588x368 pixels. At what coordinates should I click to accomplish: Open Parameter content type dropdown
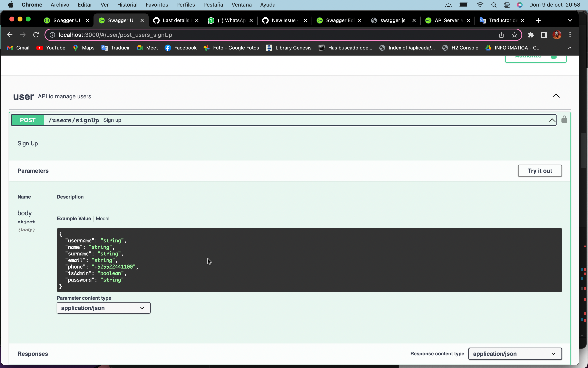click(104, 308)
